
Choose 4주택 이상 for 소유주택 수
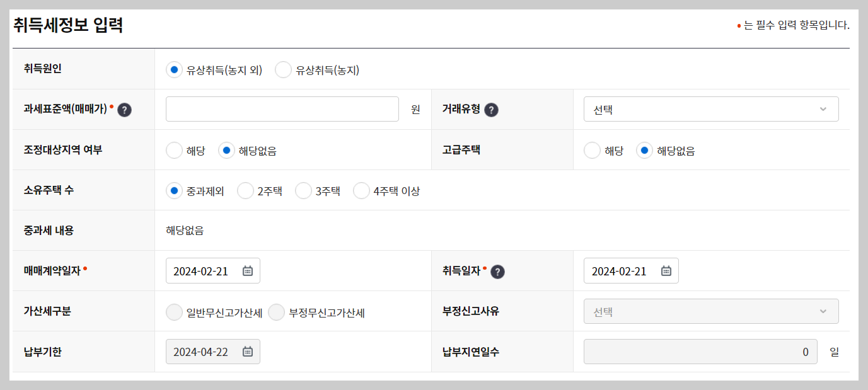[361, 190]
